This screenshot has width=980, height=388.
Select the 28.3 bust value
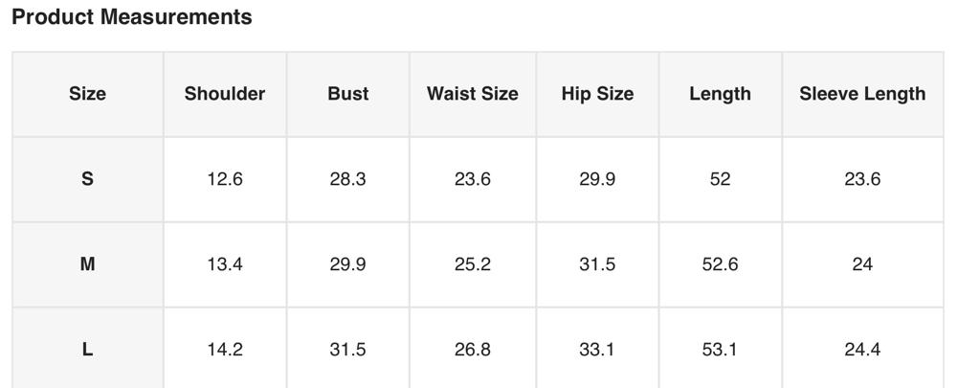pyautogui.click(x=347, y=179)
